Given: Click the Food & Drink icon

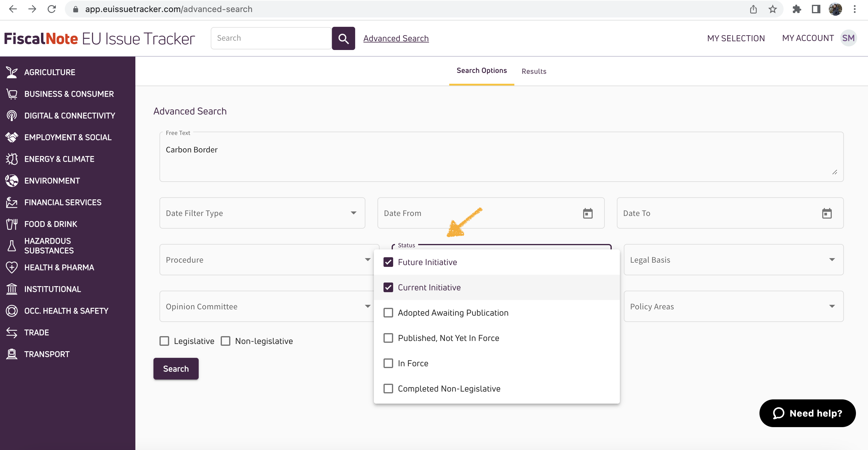Looking at the screenshot, I should [x=12, y=224].
